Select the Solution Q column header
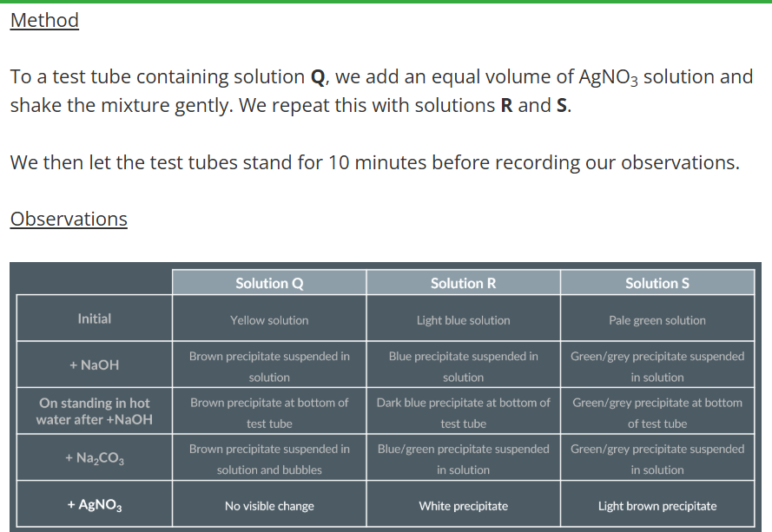The width and height of the screenshot is (772, 532). click(x=269, y=283)
